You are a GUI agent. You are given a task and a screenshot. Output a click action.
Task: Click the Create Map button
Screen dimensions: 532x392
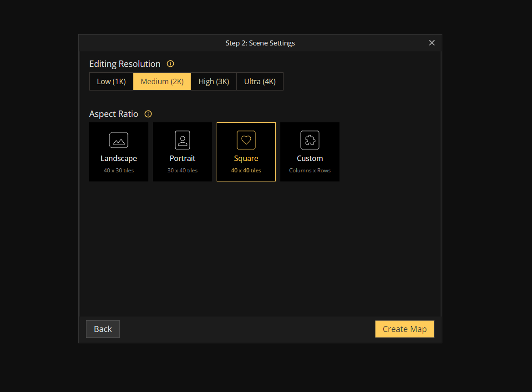(405, 329)
